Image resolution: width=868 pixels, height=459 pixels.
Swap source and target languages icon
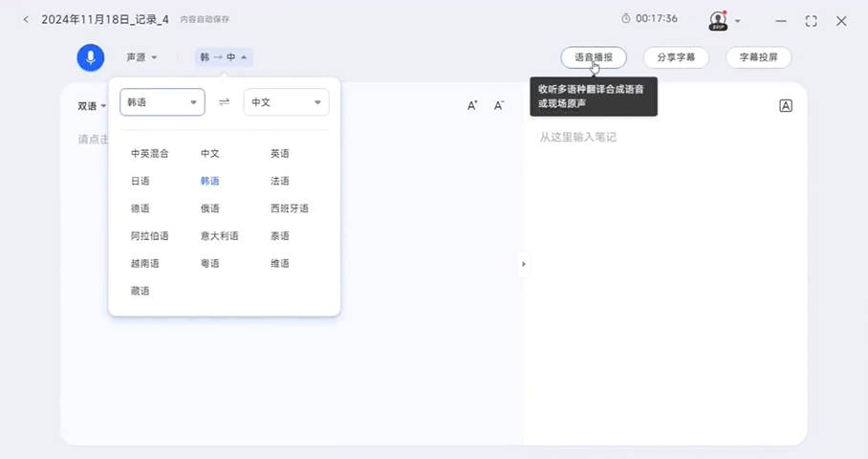click(x=225, y=102)
